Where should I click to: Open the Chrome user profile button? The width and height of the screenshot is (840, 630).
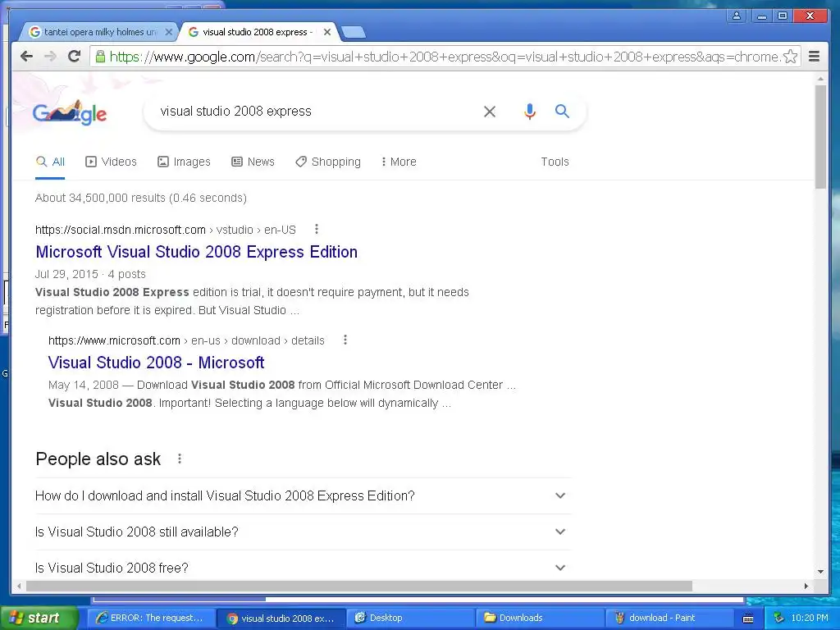(x=737, y=16)
